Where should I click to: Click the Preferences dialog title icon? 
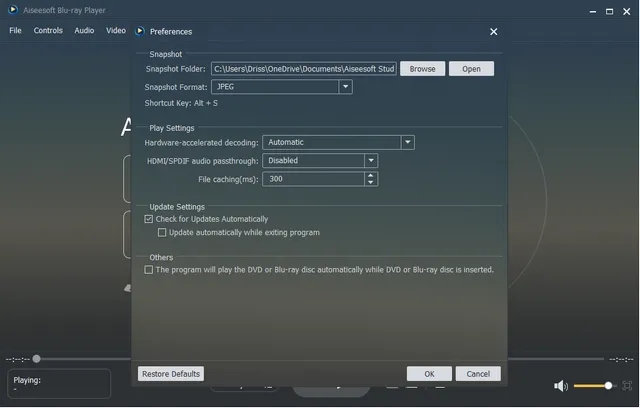(140, 32)
